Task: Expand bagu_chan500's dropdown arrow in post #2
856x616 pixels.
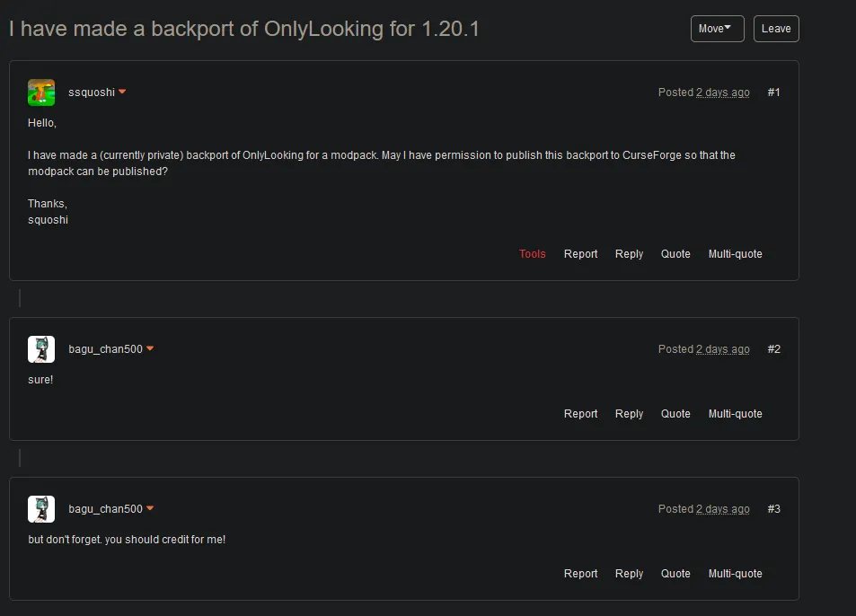Action: click(x=150, y=348)
